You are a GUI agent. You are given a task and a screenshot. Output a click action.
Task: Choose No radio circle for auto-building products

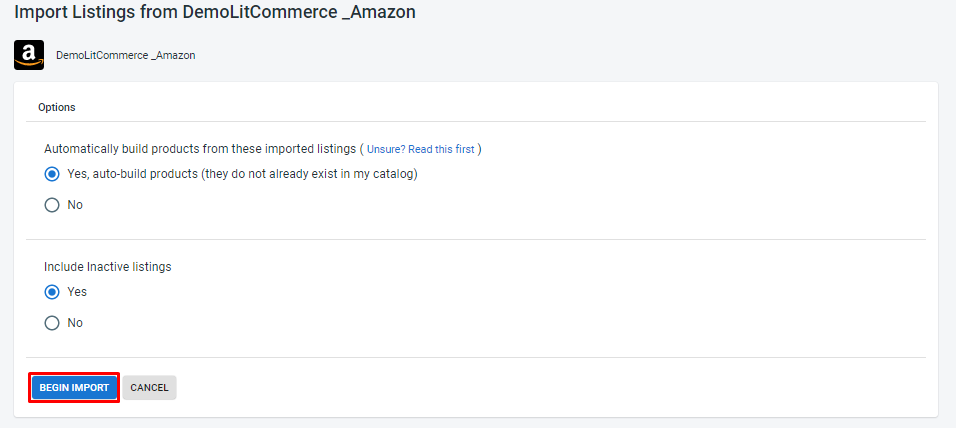(52, 205)
